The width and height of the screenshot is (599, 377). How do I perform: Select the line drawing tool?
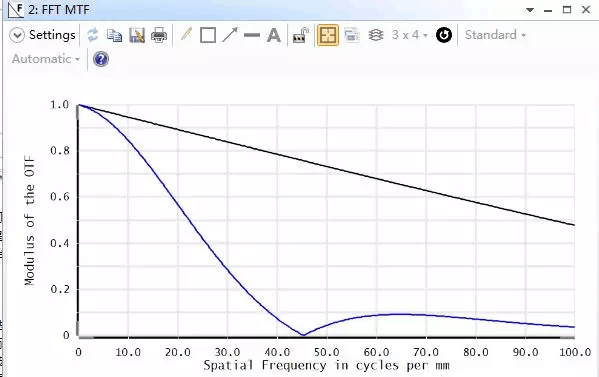(252, 35)
